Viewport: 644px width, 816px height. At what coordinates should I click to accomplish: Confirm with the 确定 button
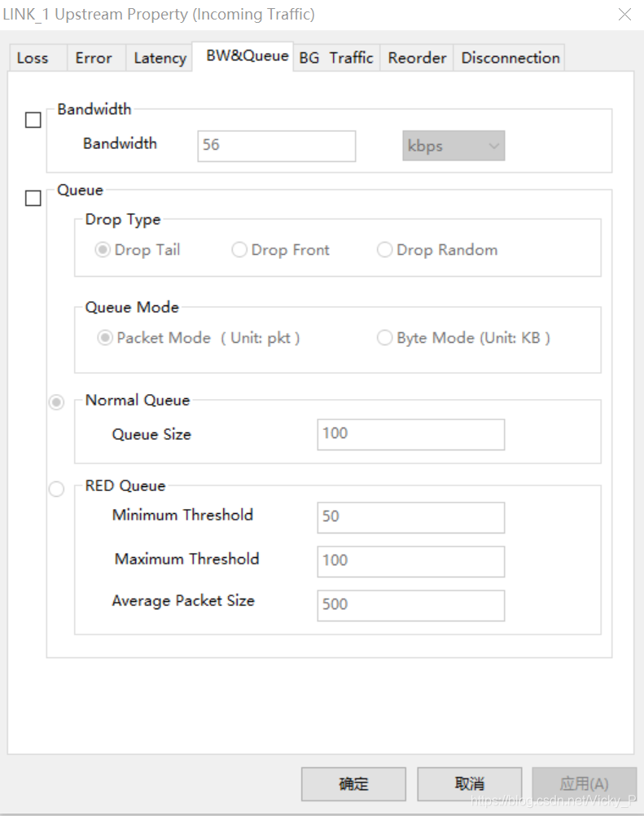[353, 784]
